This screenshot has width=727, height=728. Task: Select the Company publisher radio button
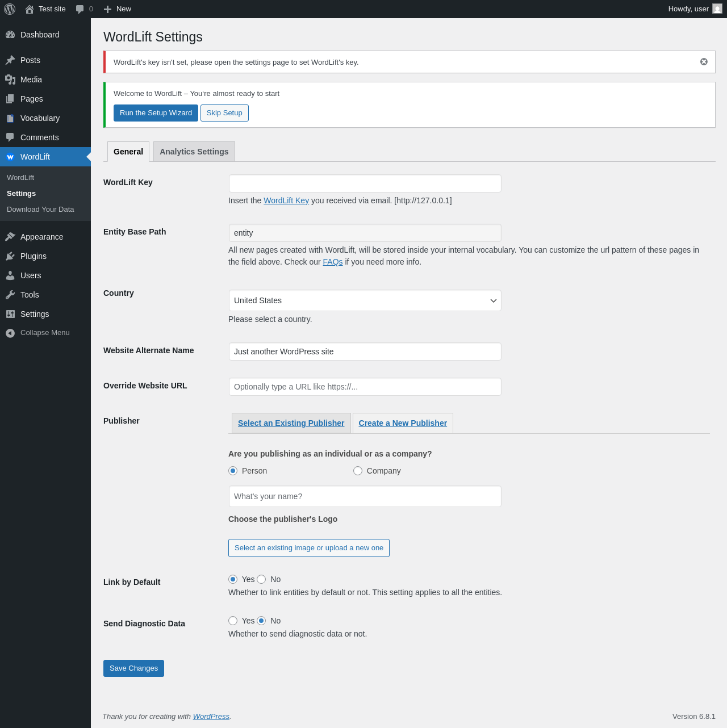[358, 471]
